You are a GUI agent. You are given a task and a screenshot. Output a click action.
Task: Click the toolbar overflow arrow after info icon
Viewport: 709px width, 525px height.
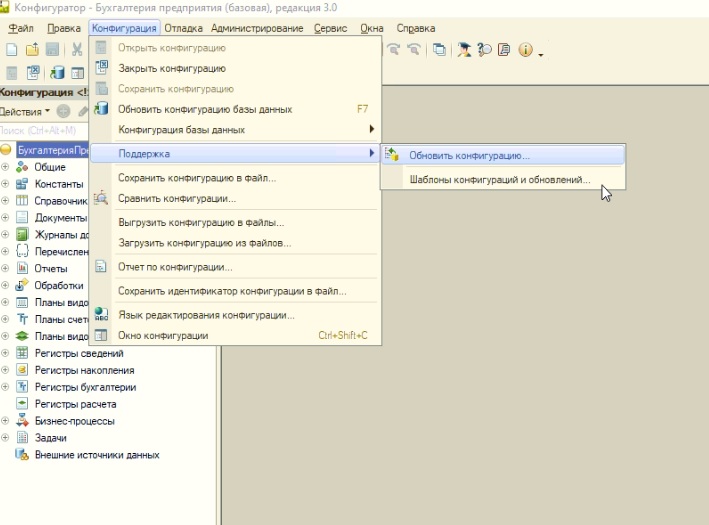coord(541,55)
